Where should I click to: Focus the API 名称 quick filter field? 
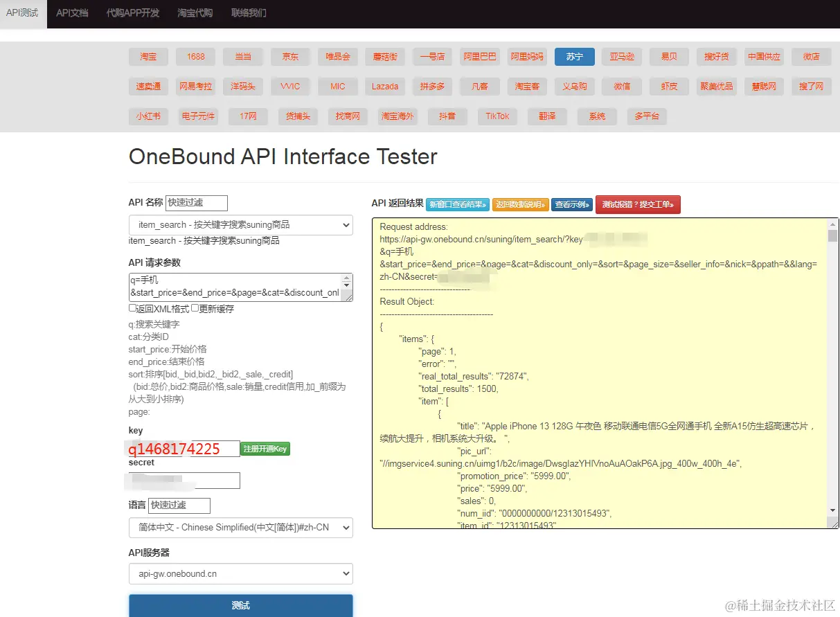click(197, 203)
